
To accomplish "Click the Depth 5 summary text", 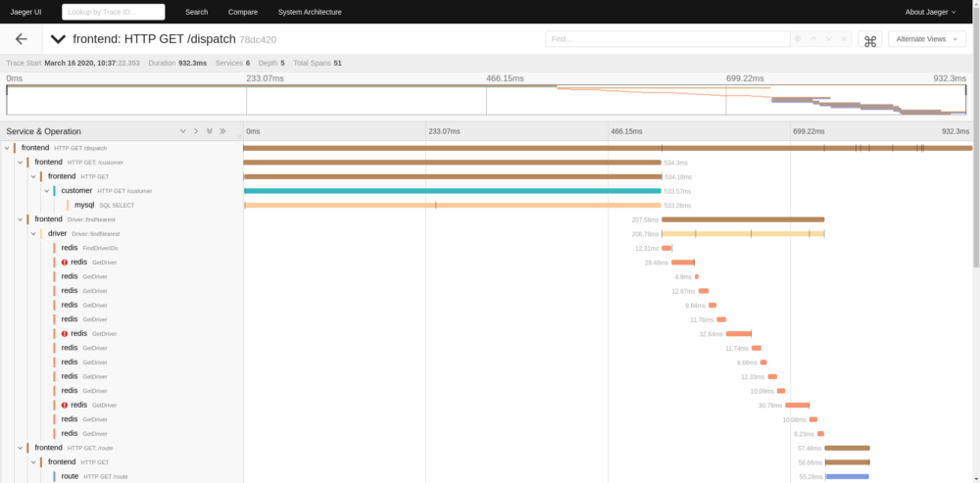I will point(271,63).
